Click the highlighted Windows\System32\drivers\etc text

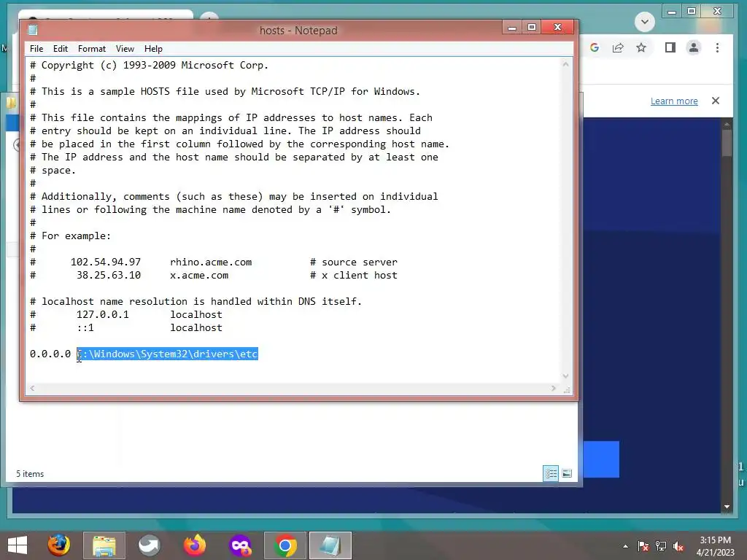(x=167, y=354)
